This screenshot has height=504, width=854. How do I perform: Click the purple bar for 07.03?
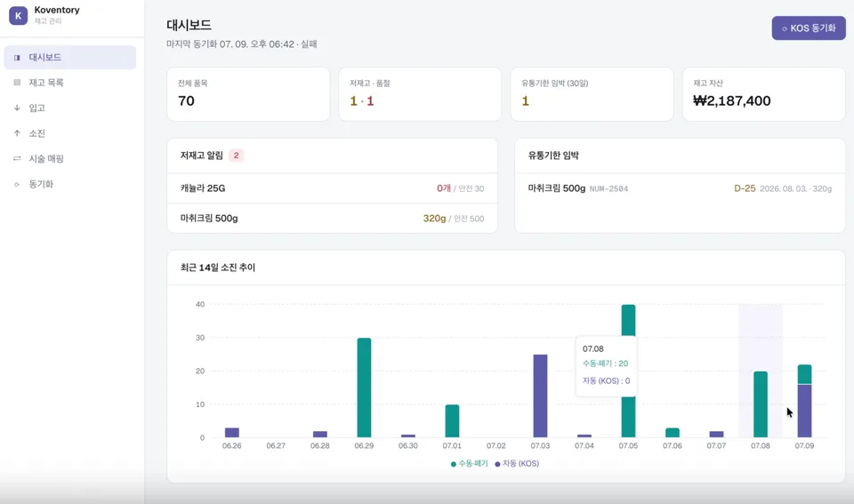click(540, 396)
